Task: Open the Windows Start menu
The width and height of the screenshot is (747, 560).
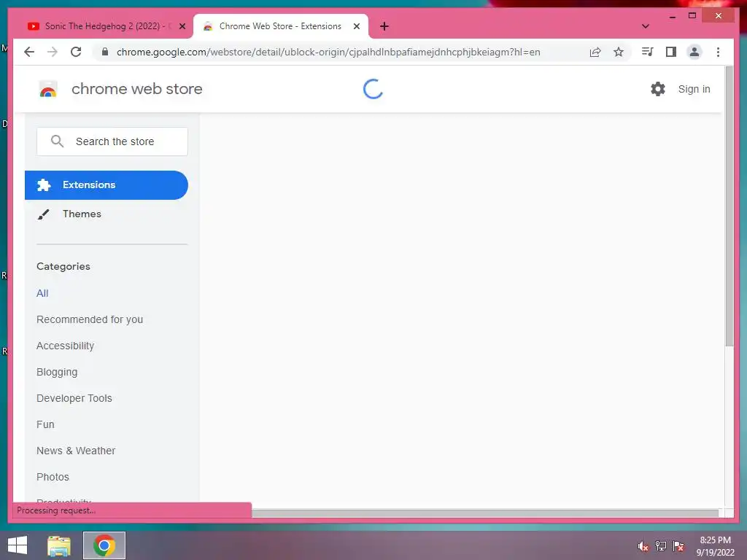Action: (x=18, y=545)
